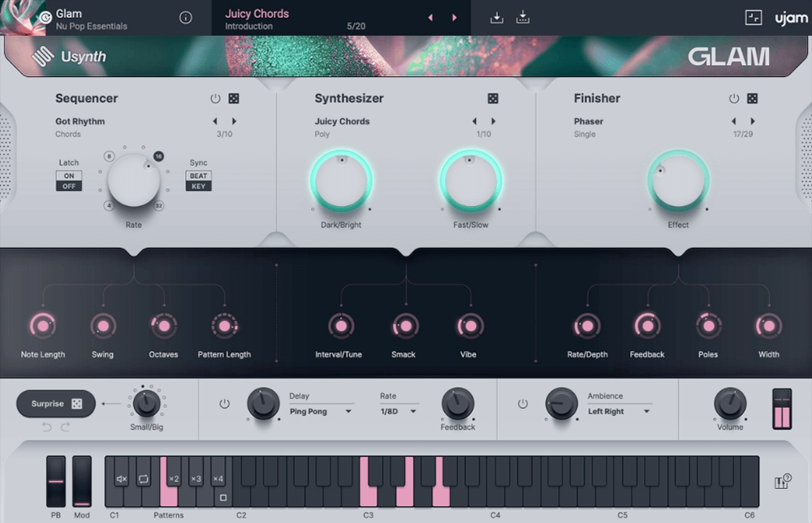
Task: Randomize the Sequencer with its dice icon
Action: 234,98
